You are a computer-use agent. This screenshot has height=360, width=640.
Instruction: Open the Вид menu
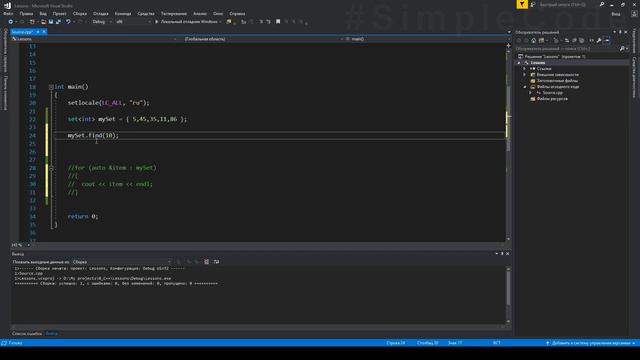[x=43, y=13]
